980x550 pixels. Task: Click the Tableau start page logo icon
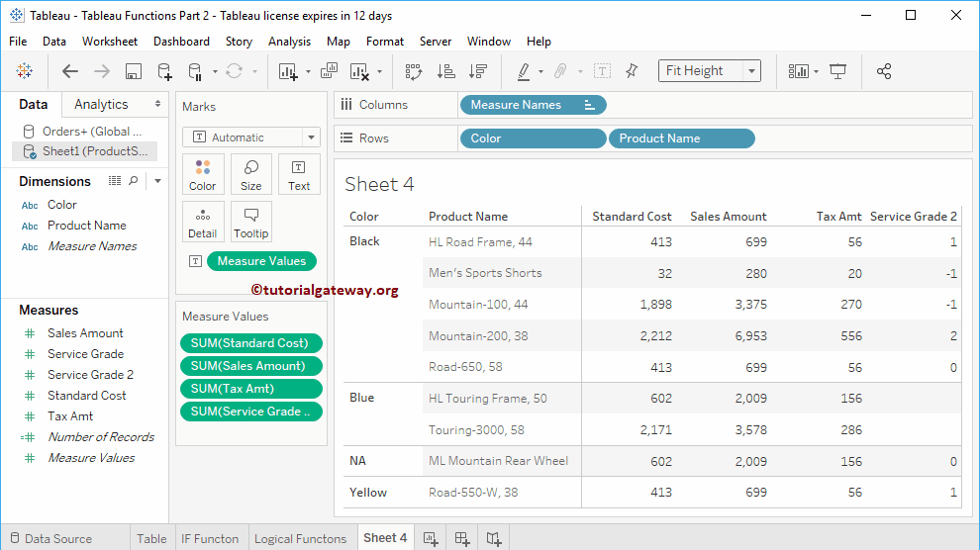pyautogui.click(x=25, y=71)
